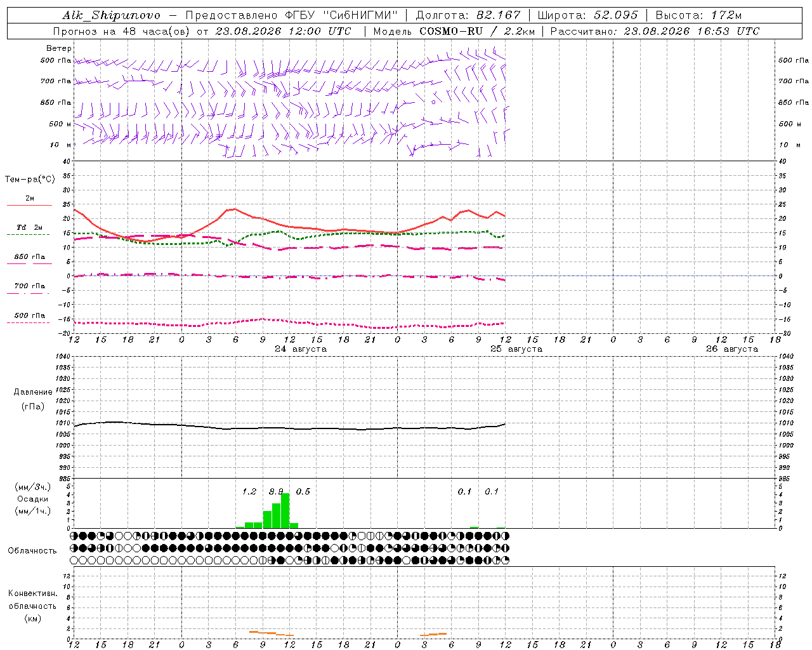The image size is (812, 650).
Task: Click the Давление pressure axis label
Action: (33, 392)
